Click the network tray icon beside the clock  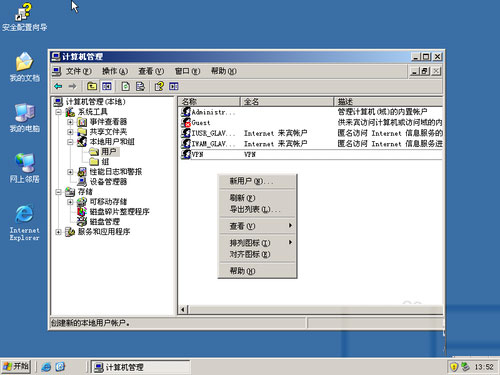[x=465, y=367]
